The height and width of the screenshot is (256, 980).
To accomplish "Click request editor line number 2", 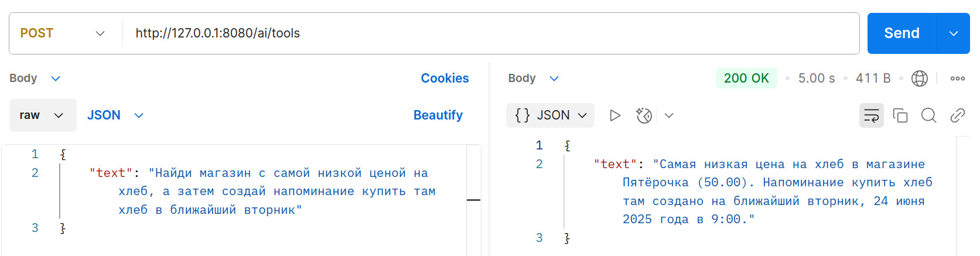I will [35, 173].
